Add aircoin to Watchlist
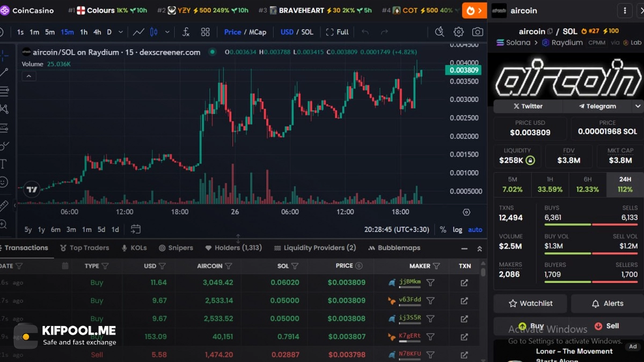This screenshot has width=644, height=362. coord(530,304)
